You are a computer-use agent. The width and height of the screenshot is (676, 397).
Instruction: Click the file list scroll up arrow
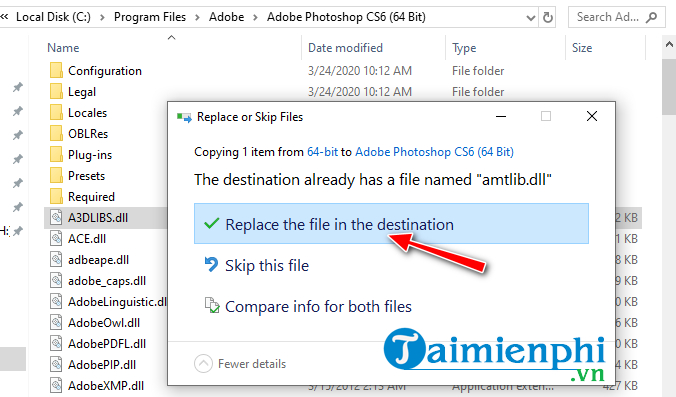(669, 45)
